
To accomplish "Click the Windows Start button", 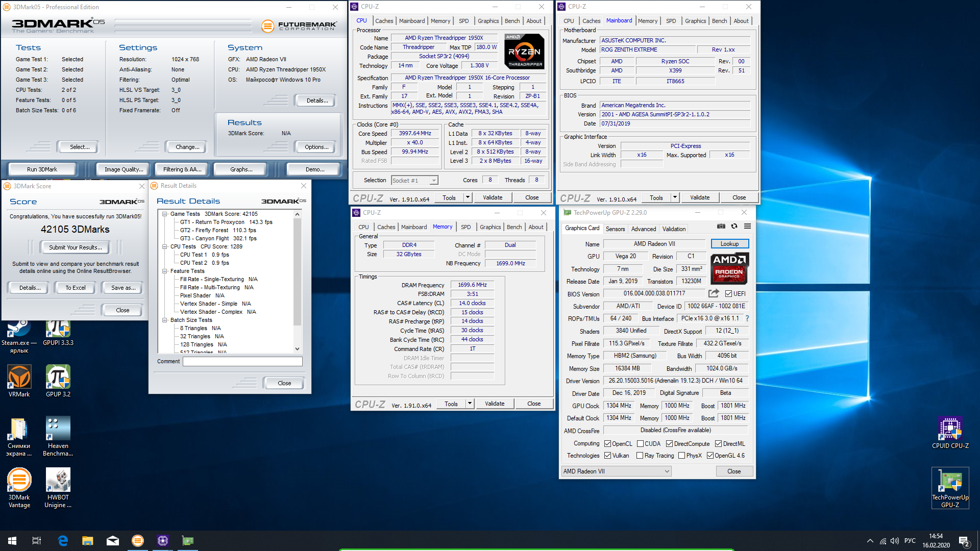I will [x=12, y=541].
